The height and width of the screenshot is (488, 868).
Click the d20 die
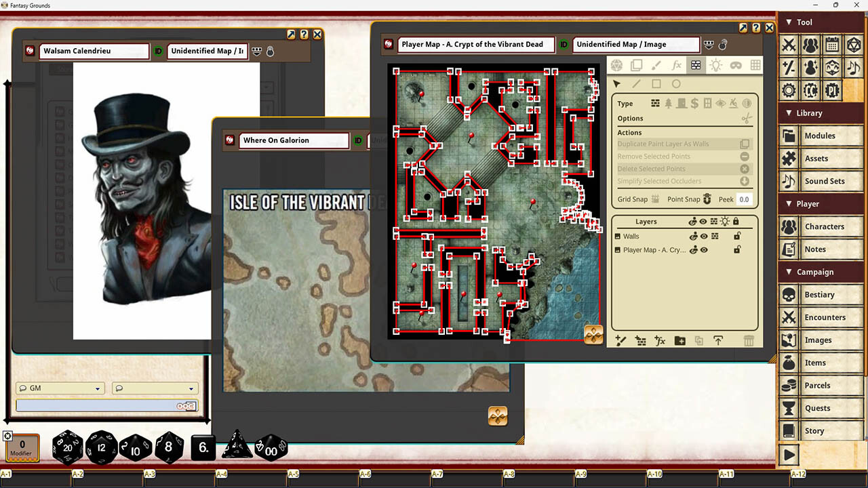(67, 448)
